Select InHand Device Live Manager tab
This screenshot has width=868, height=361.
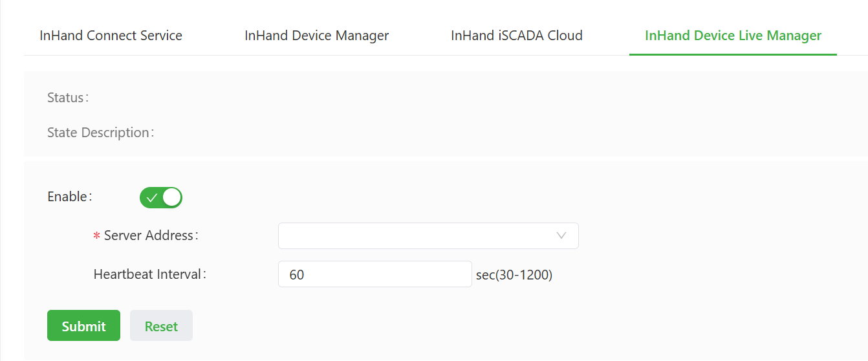733,36
